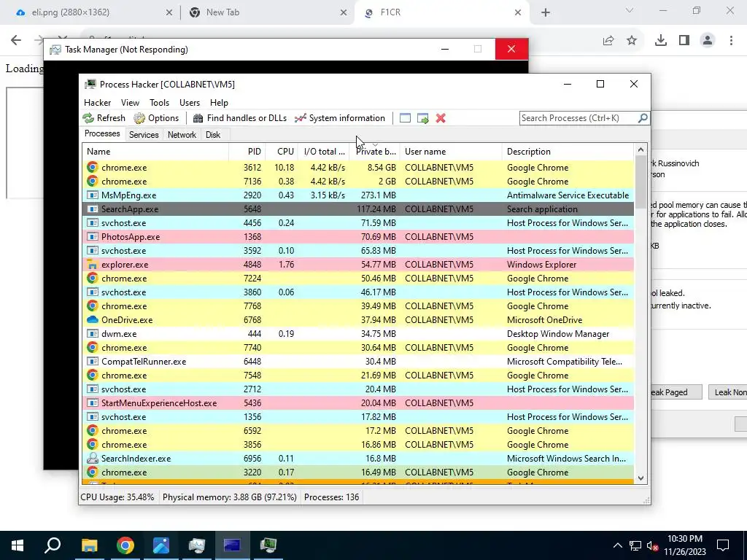Open Chrome three-dot menu
This screenshot has height=560, width=747.
(x=731, y=41)
